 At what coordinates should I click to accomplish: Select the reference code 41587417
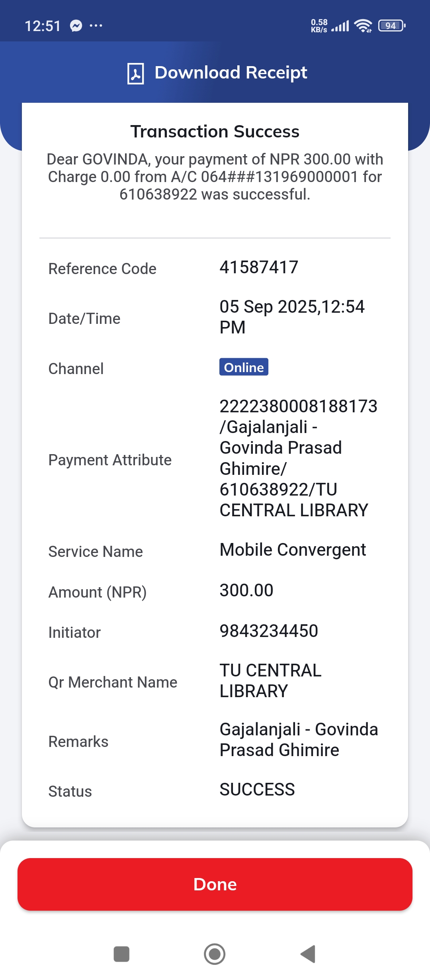coord(259,267)
